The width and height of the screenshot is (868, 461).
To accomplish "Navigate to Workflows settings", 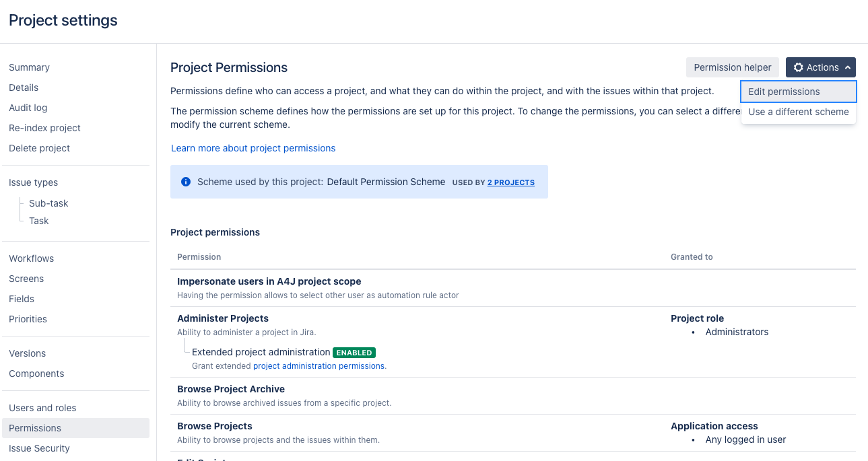I will pos(31,258).
